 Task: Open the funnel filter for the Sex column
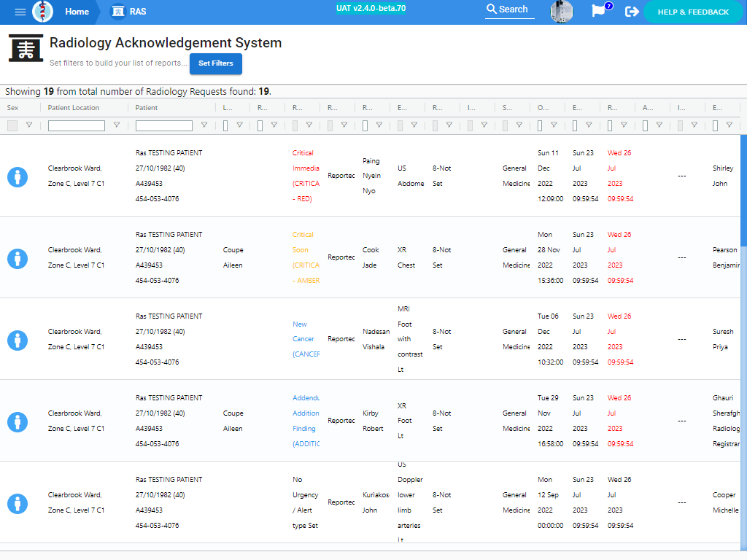tap(29, 125)
